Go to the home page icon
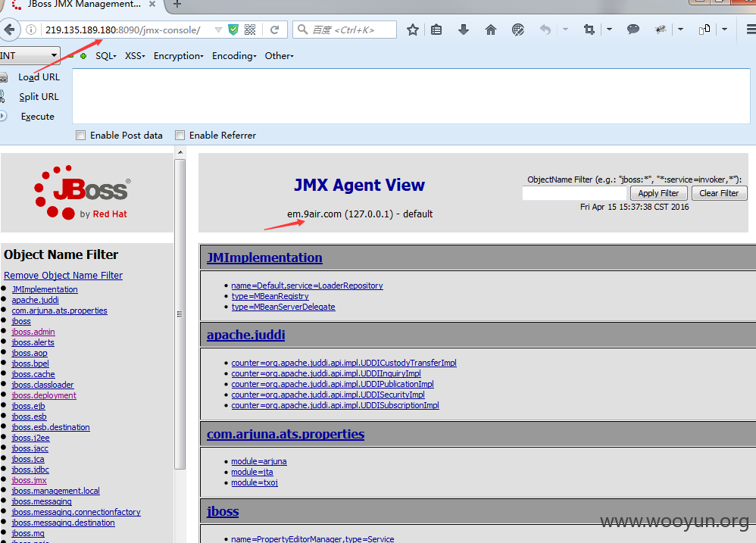 [490, 30]
